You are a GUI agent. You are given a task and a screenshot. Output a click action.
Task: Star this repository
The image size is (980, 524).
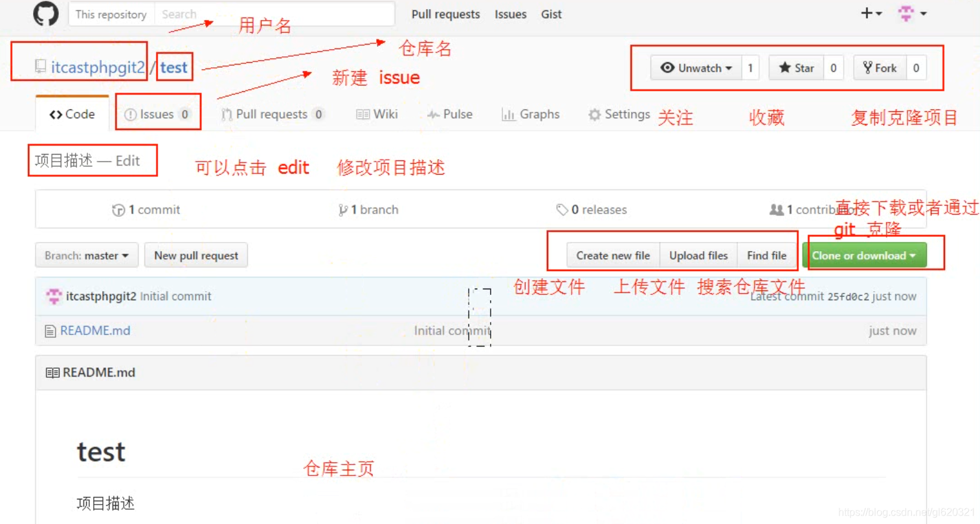pos(796,68)
